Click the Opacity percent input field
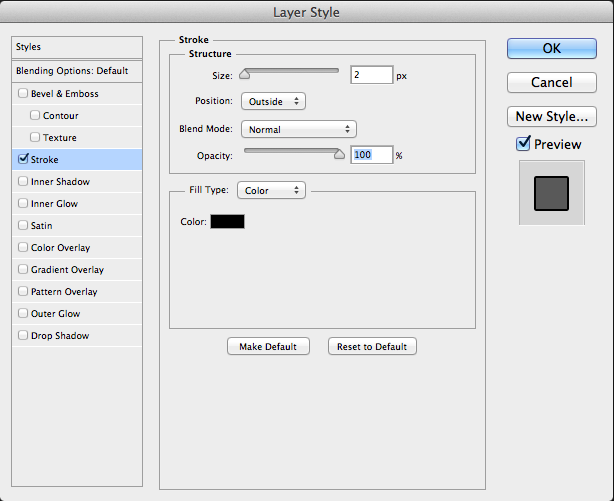614x501 pixels. click(x=372, y=155)
